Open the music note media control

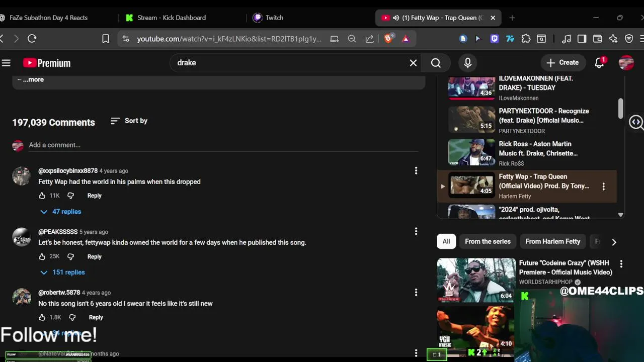coord(567,39)
